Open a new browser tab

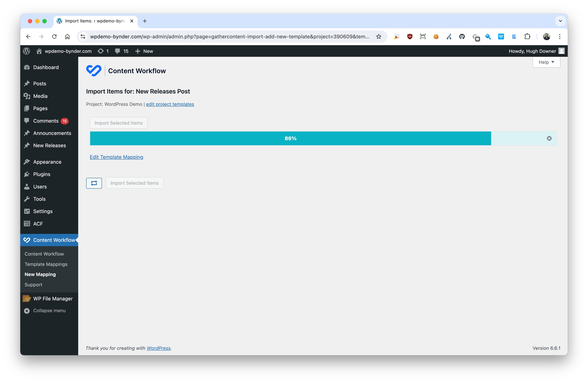click(145, 21)
